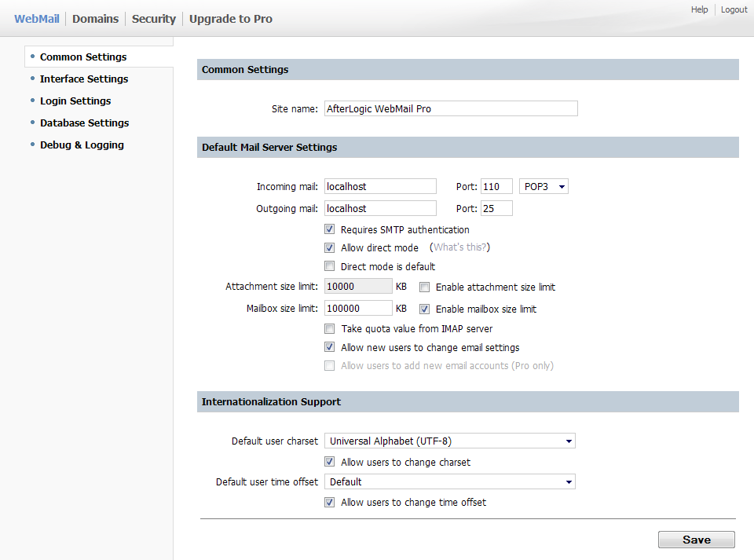Open Debug & Logging settings
Image resolution: width=754 pixels, height=560 pixels.
click(82, 145)
